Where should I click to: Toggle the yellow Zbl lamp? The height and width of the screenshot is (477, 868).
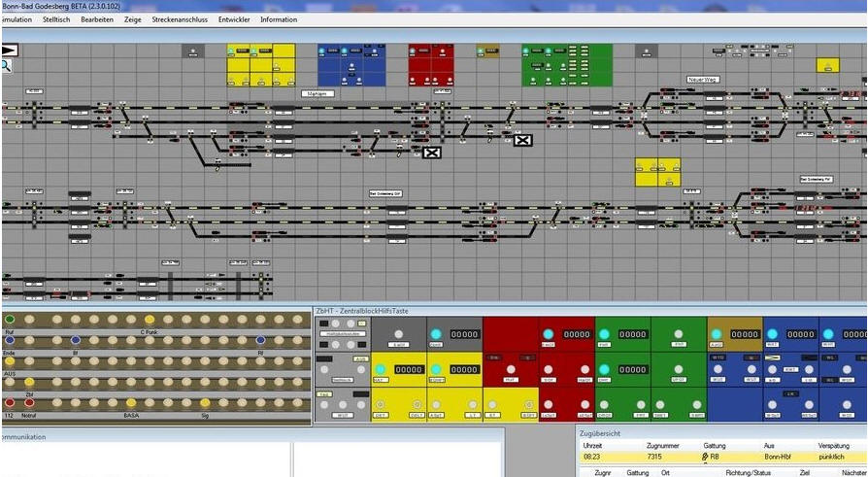tap(29, 382)
